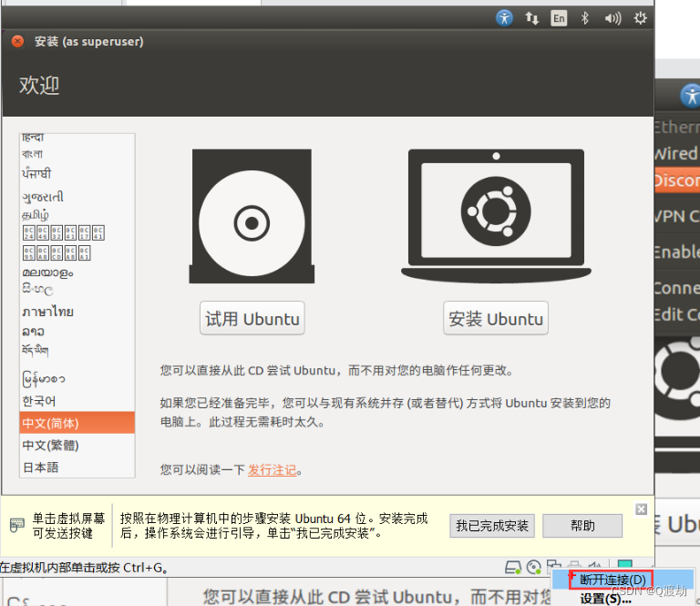Select 中文(繁體) in language list
This screenshot has width=700, height=606.
(77, 445)
